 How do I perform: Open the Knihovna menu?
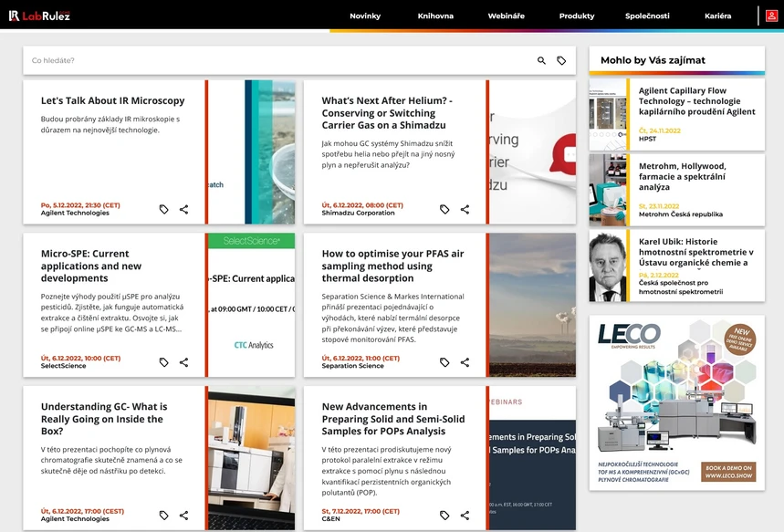pyautogui.click(x=436, y=16)
